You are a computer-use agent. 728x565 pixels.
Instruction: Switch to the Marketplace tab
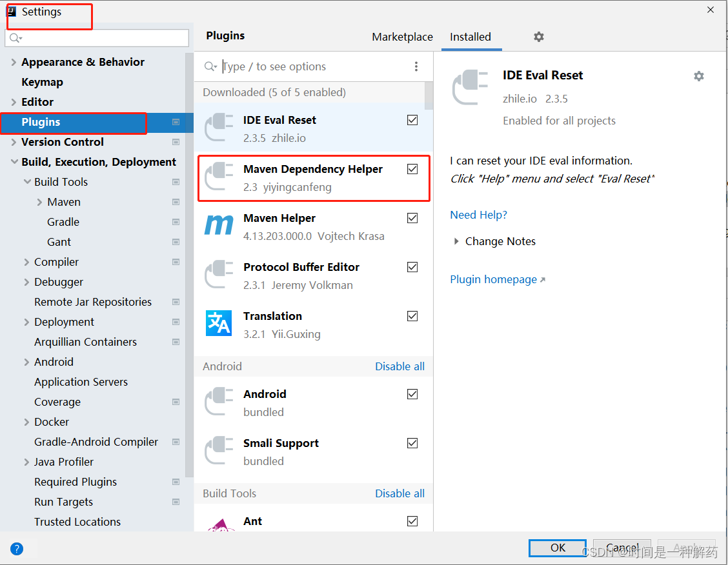tap(402, 37)
